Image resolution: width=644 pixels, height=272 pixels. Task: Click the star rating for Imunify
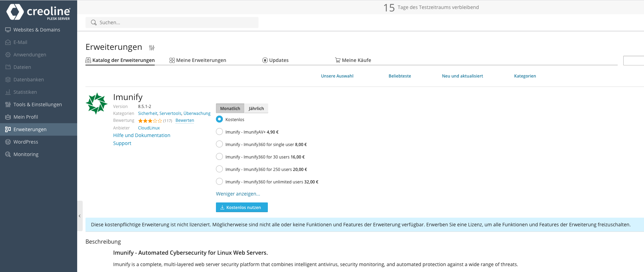150,121
